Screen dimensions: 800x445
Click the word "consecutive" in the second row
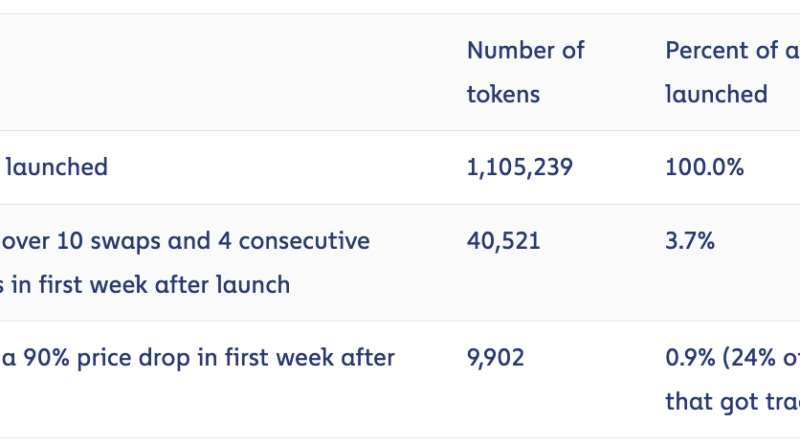coord(308,241)
